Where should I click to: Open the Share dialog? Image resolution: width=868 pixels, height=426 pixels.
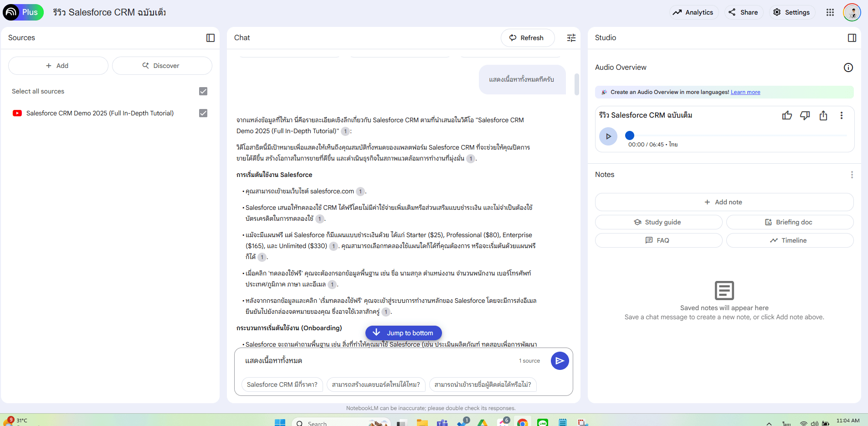744,12
